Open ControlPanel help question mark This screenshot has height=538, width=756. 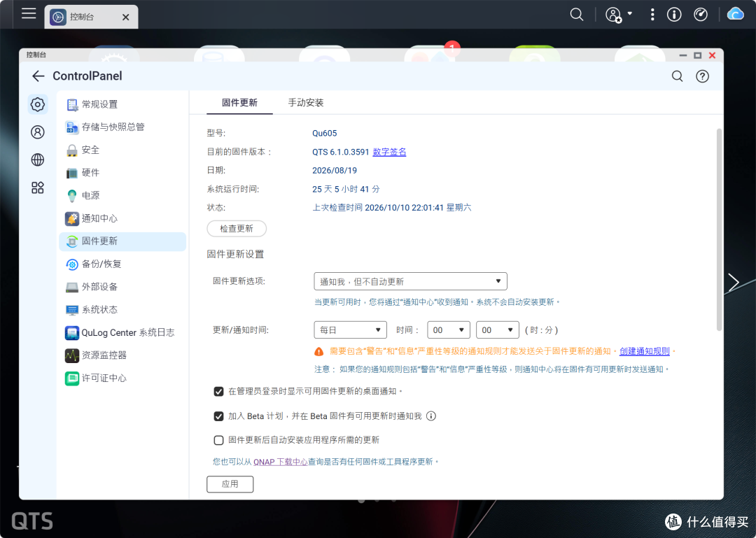[703, 76]
